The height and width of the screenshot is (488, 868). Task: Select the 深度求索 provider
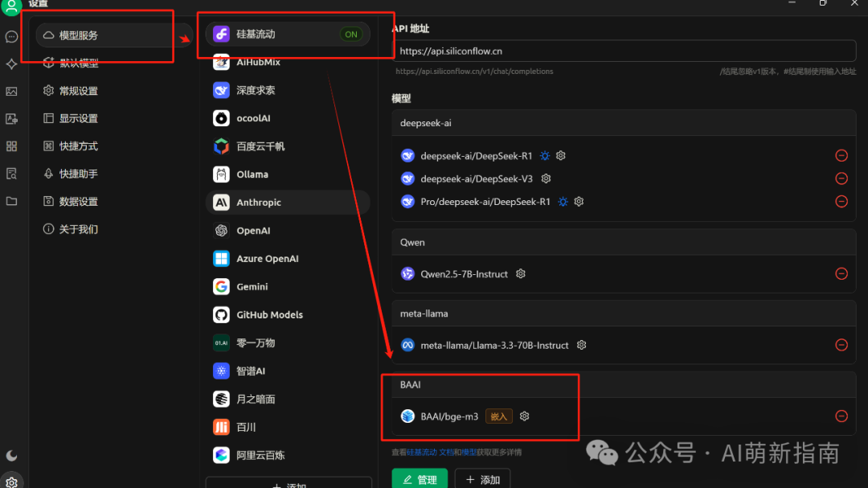[x=288, y=90]
